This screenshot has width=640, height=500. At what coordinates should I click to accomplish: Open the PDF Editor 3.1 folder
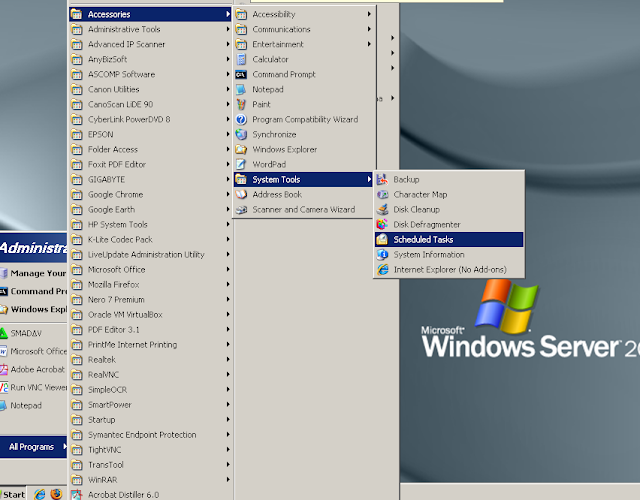pos(150,329)
